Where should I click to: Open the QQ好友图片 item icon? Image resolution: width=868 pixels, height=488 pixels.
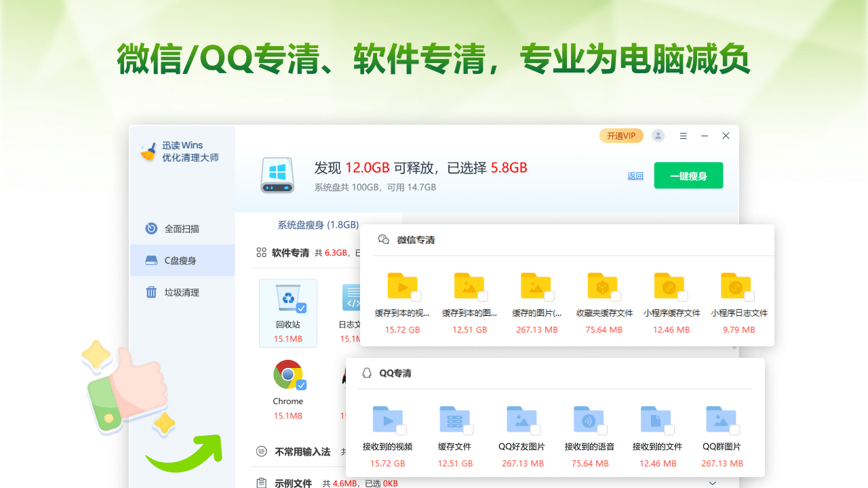point(522,420)
